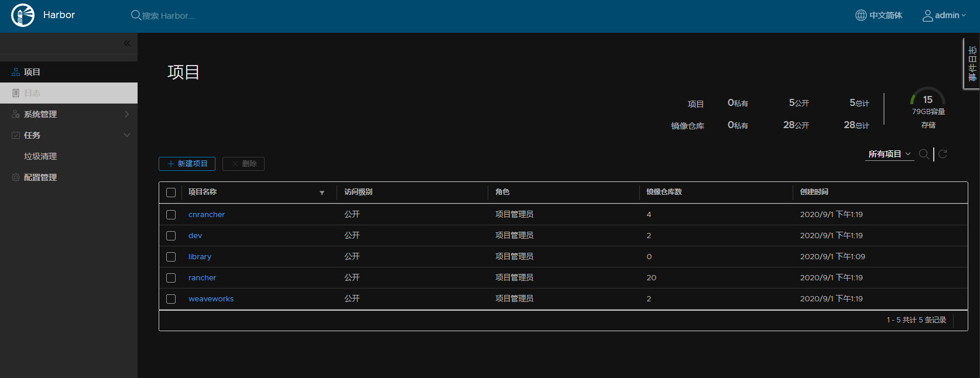This screenshot has height=378, width=980.
Task: Open the 任务 menu item
Action: 68,135
